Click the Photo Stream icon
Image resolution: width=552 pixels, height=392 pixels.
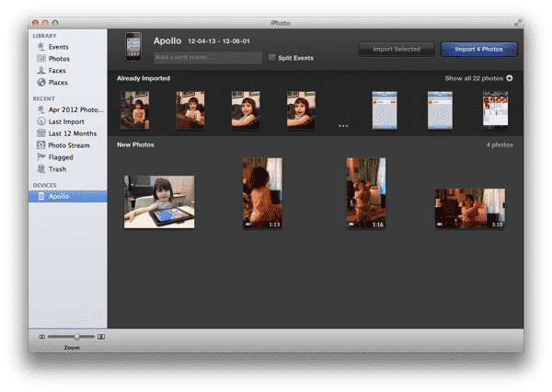point(41,145)
